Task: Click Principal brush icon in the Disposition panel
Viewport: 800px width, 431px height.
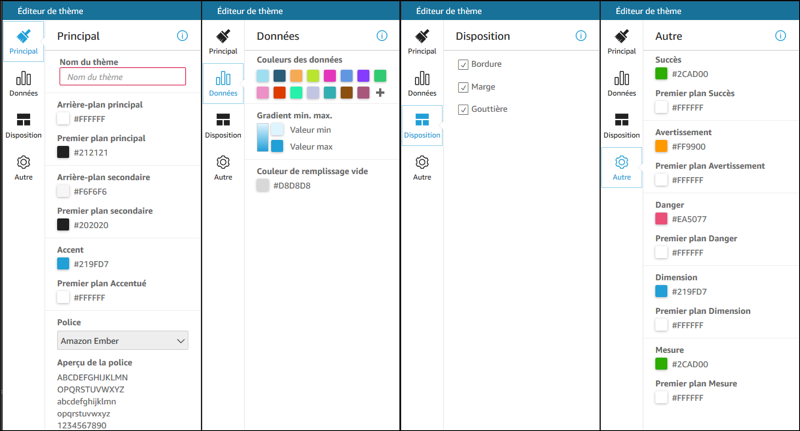Action: [x=422, y=36]
